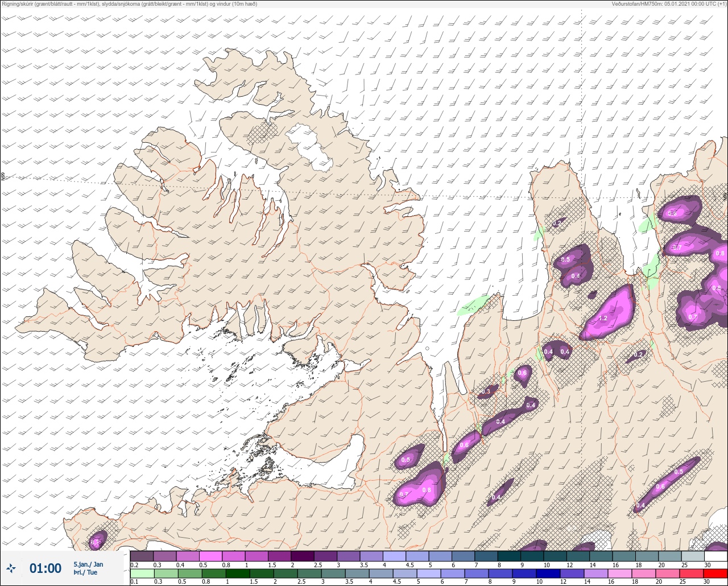Click the 'Þri./ Tue' weekday label
This screenshot has width=728, height=586.
point(85,572)
